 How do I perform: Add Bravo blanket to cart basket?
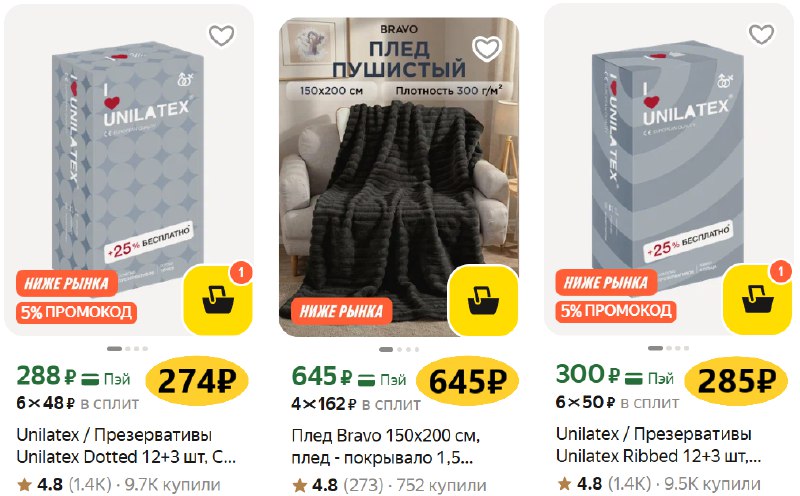pyautogui.click(x=483, y=300)
